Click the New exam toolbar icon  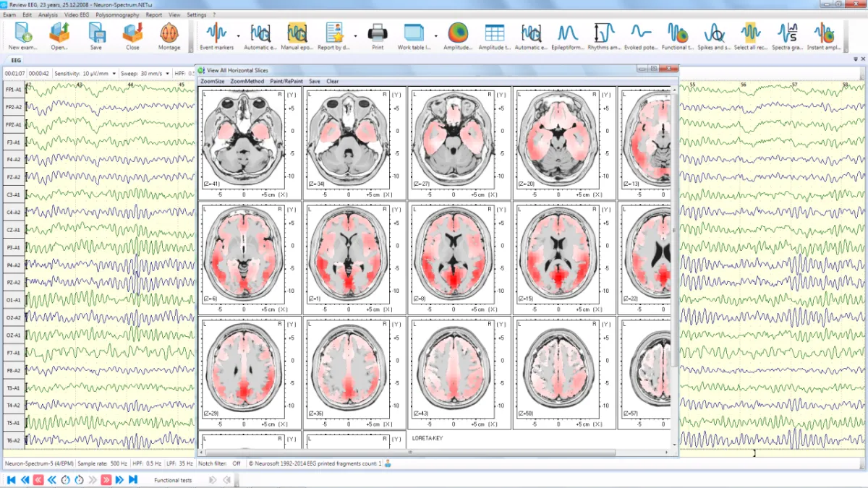24,33
